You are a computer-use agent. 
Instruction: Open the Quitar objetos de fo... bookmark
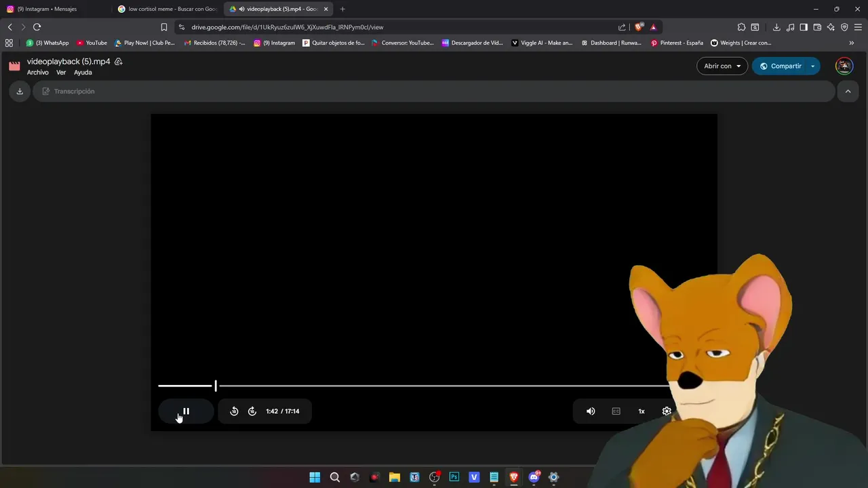pyautogui.click(x=334, y=43)
